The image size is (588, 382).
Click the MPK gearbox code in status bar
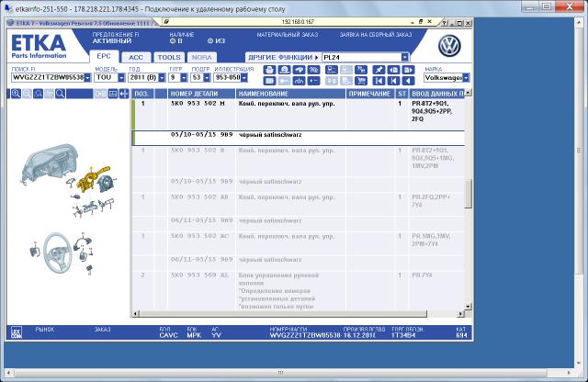tap(194, 335)
